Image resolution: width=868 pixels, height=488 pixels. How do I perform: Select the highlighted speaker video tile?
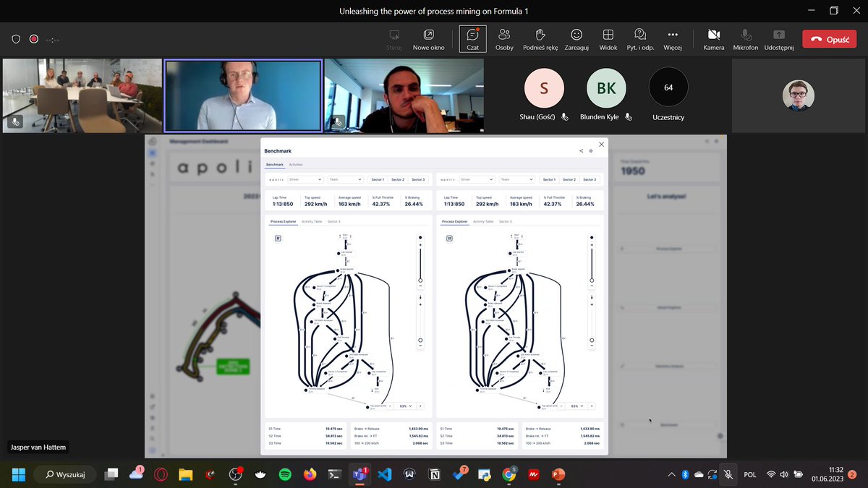pos(243,95)
